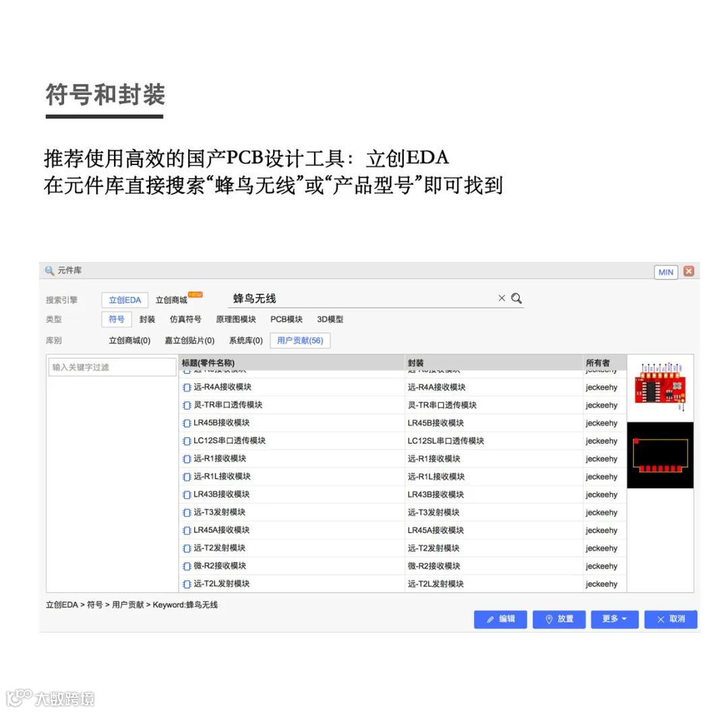Click symbol icon of LR45B接收模块 row

coord(187,423)
